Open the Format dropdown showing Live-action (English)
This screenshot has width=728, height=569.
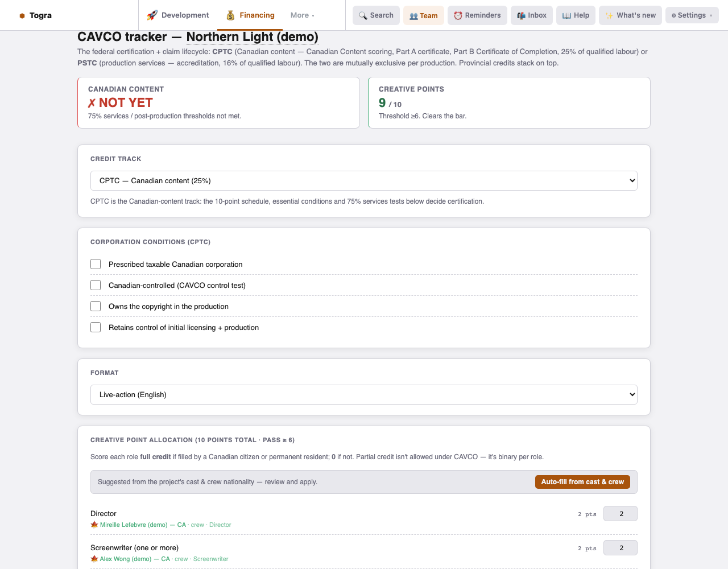coord(364,395)
